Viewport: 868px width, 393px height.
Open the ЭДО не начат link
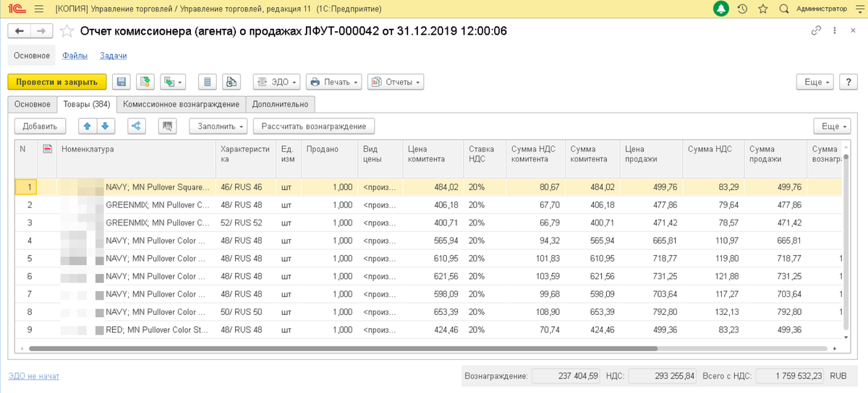[34, 376]
